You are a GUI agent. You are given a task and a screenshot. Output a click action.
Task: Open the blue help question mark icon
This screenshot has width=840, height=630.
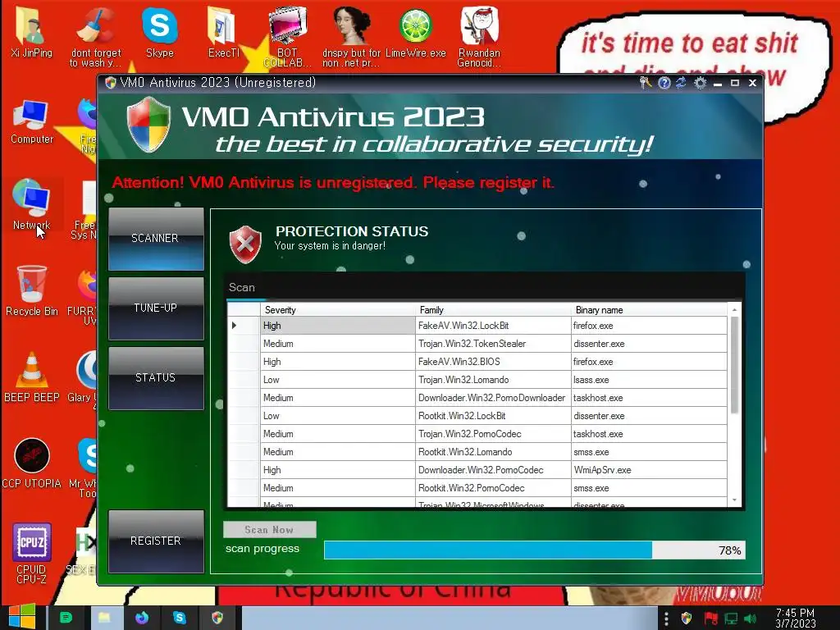[664, 83]
